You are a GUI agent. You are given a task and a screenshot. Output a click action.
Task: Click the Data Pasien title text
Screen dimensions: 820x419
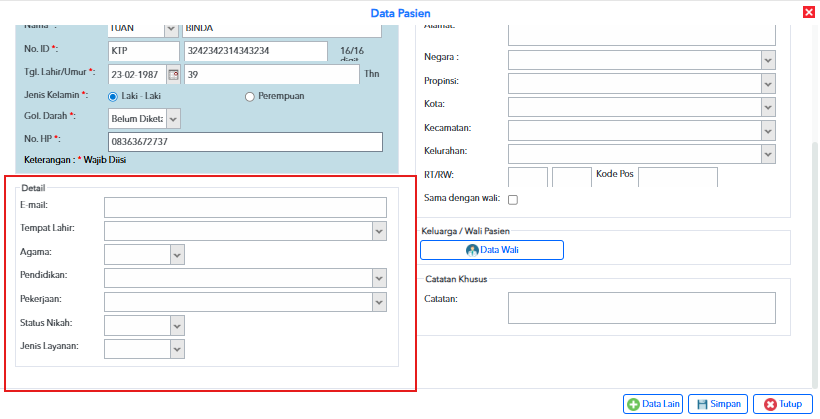pos(401,13)
